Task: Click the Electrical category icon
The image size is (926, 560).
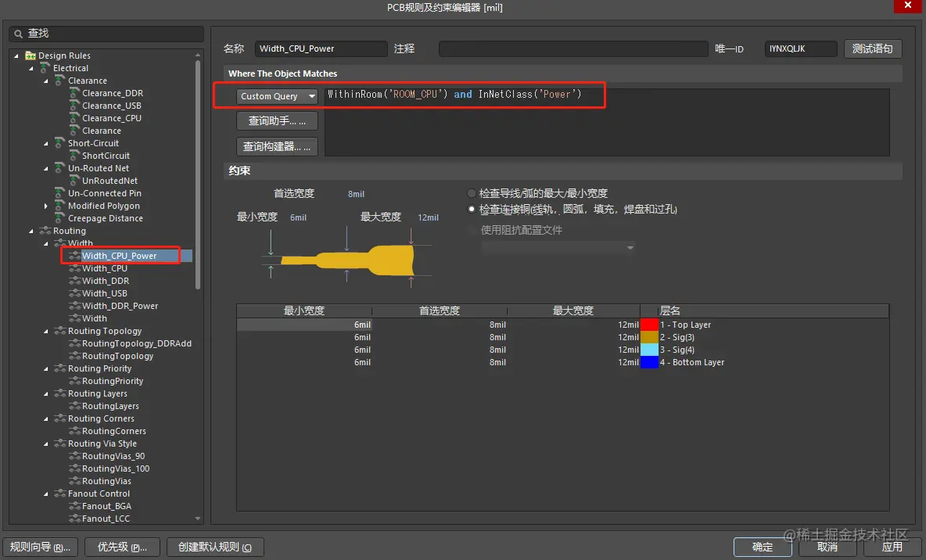Action: (45, 68)
